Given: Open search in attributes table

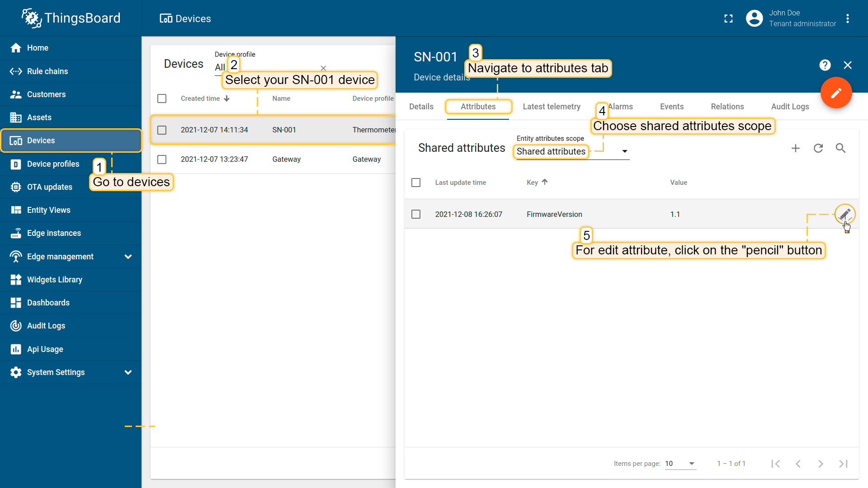Looking at the screenshot, I should click(x=840, y=148).
